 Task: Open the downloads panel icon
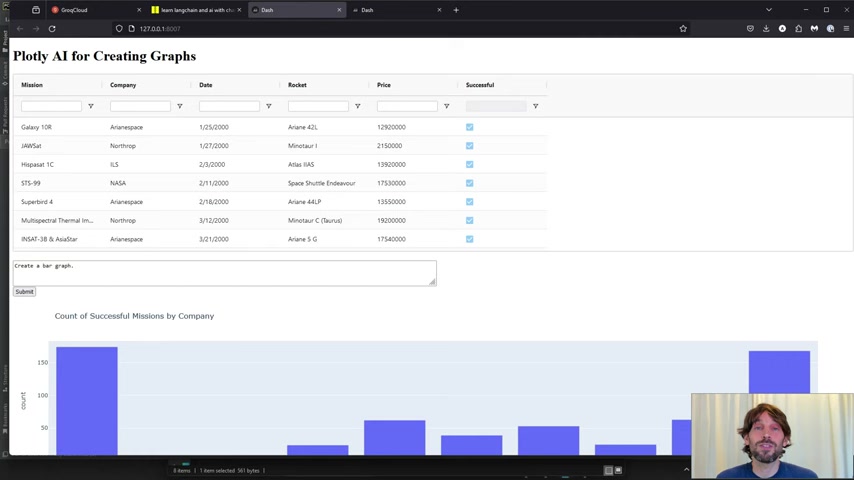[x=766, y=29]
